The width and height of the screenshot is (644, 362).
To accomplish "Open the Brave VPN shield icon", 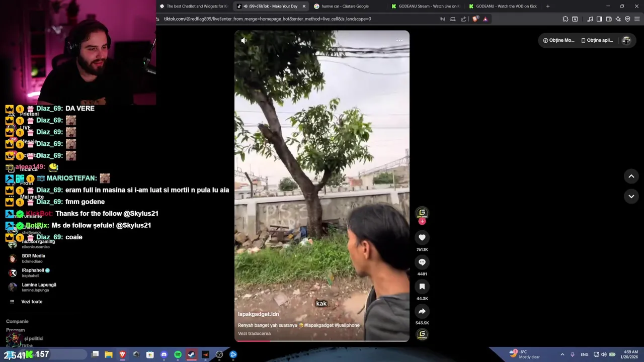I will coord(627,19).
